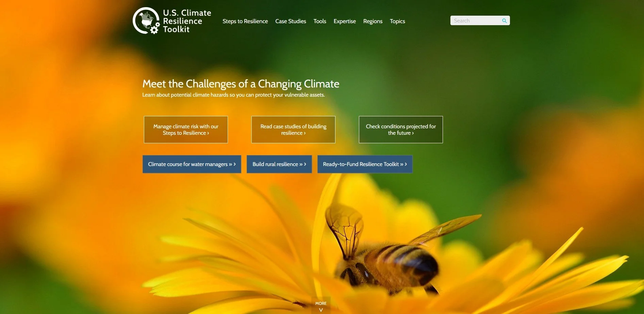Open the Steps to Resilience menu

pos(245,21)
